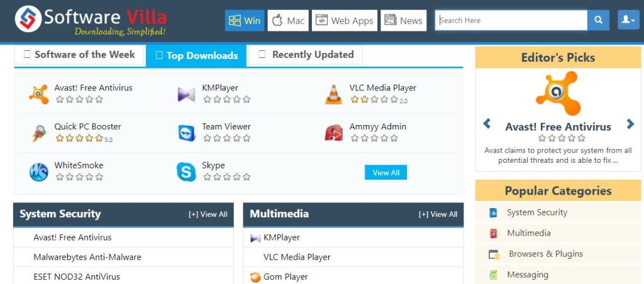Viewport: 644px width, 284px height.
Task: Open KMPlayer in the Multimedia list
Action: [x=281, y=238]
